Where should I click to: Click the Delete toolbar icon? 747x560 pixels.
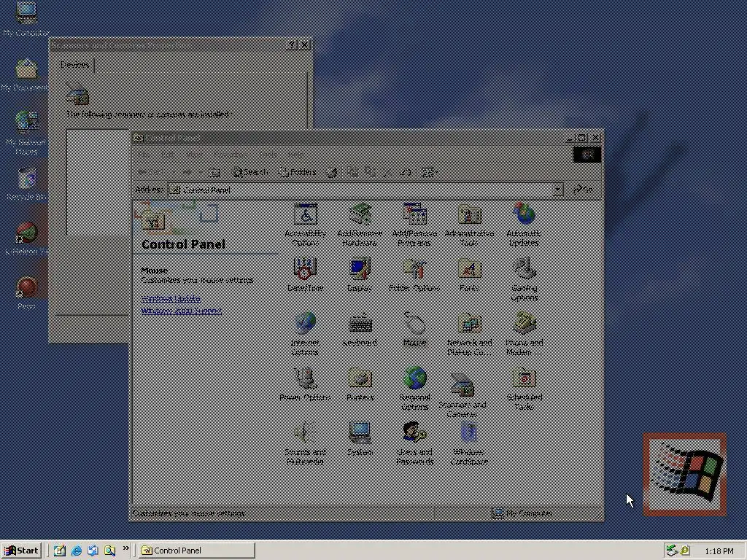(388, 172)
